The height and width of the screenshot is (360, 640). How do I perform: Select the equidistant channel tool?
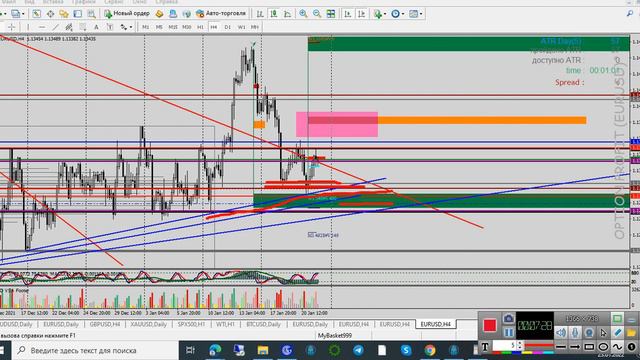tap(69, 27)
